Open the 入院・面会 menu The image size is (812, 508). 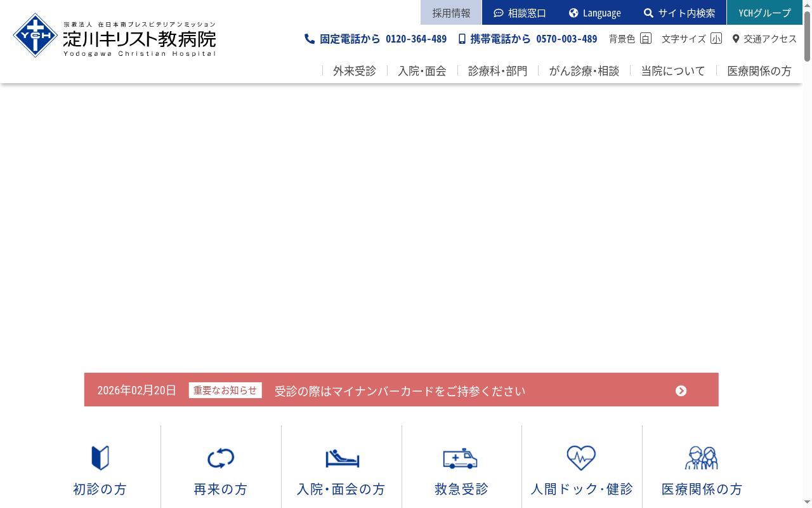[x=422, y=71]
